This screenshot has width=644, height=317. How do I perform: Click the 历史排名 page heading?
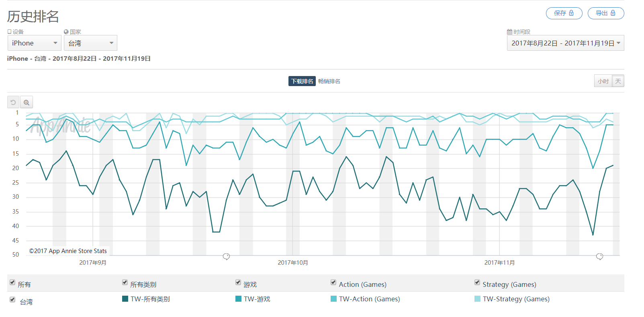click(33, 16)
